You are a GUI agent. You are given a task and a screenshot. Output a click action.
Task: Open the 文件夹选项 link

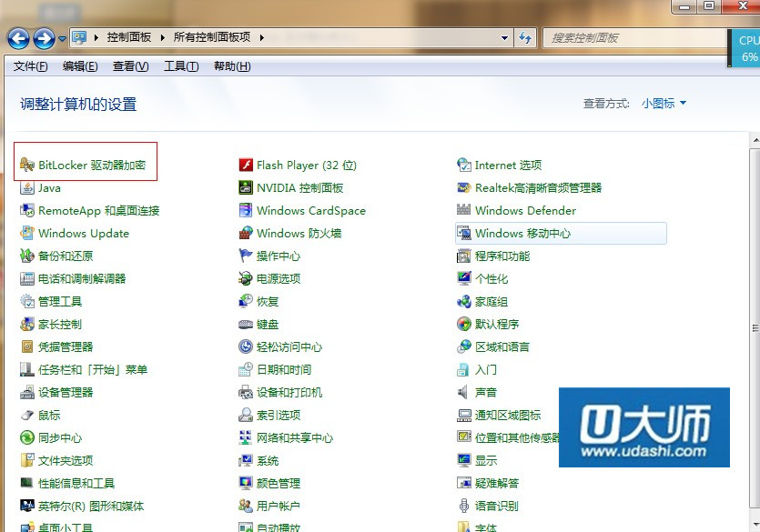pyautogui.click(x=66, y=461)
